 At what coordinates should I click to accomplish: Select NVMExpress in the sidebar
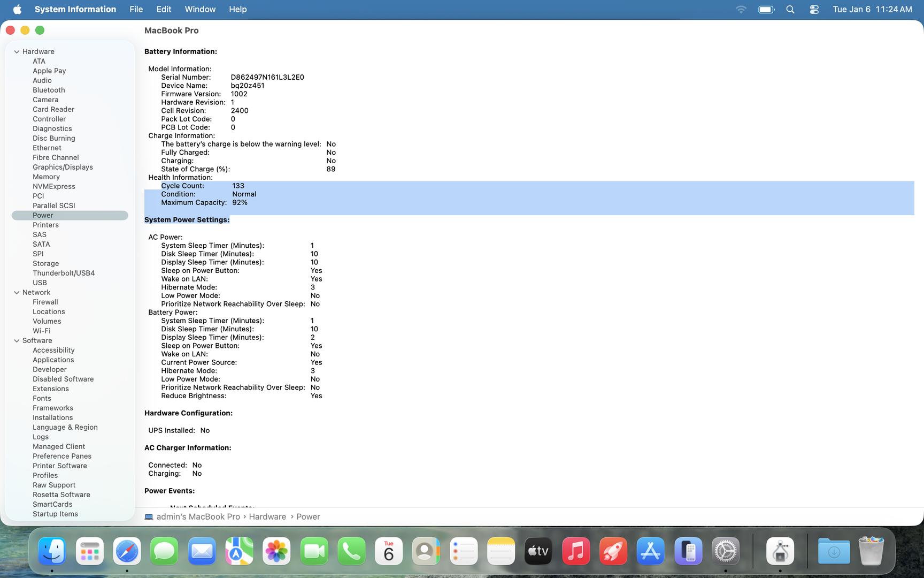click(x=54, y=186)
